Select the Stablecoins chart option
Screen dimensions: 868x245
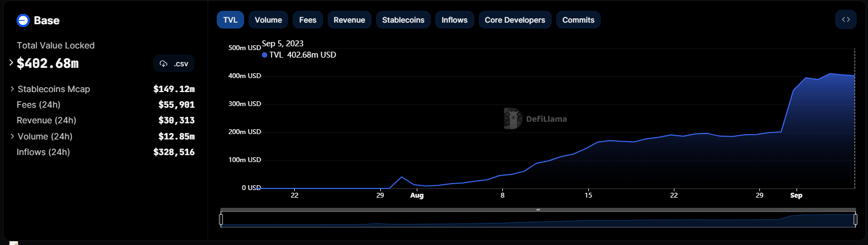[x=403, y=20]
